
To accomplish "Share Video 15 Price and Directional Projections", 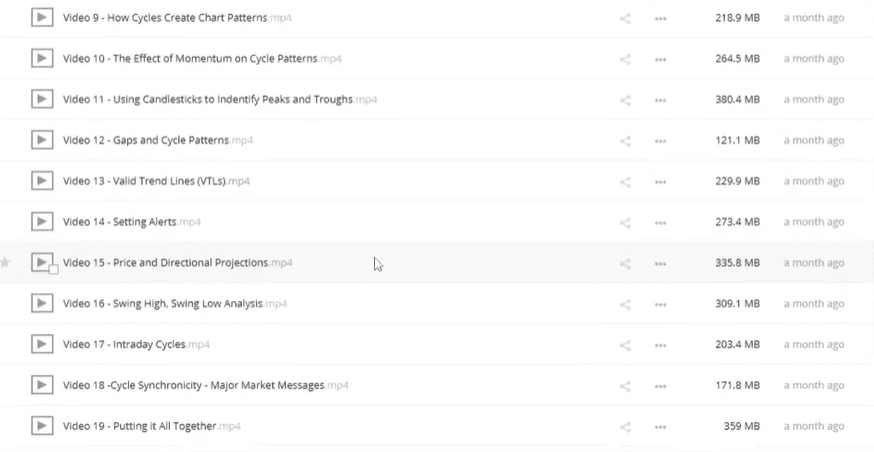I will click(x=625, y=264).
